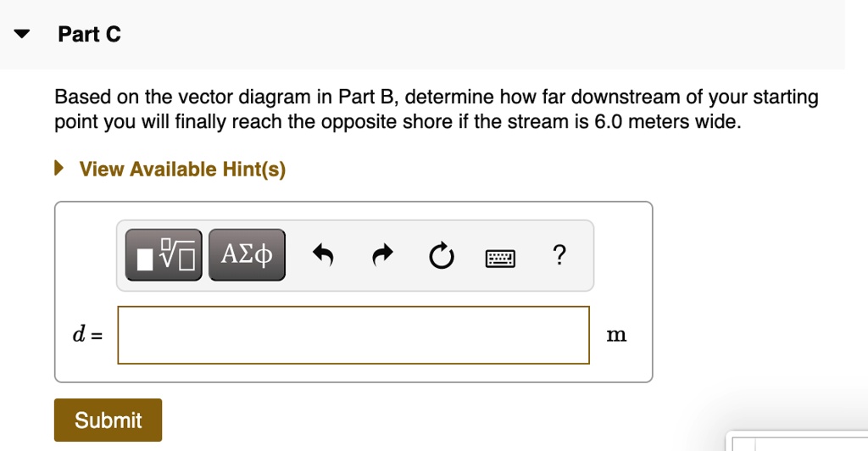Image resolution: width=868 pixels, height=451 pixels.
Task: Show keyboard shortcuts icon
Action: coord(500,256)
